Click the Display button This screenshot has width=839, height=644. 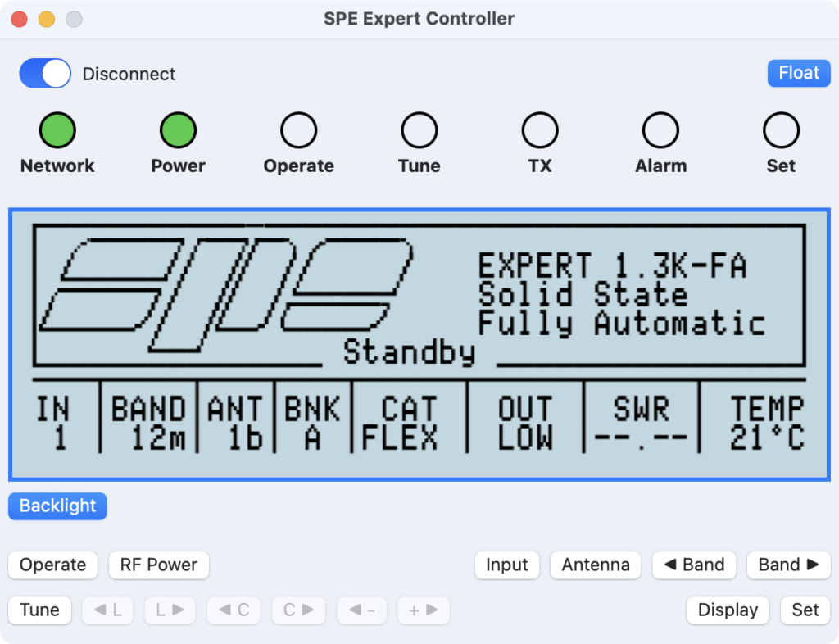pos(728,610)
